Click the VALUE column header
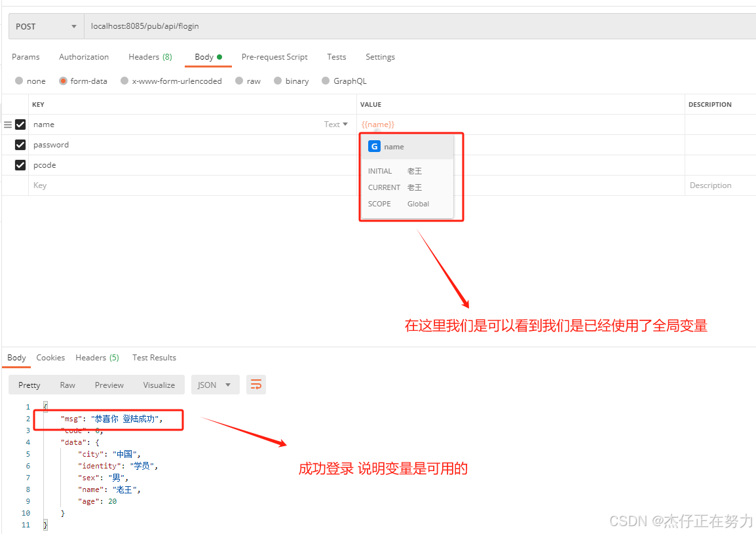 pyautogui.click(x=370, y=104)
